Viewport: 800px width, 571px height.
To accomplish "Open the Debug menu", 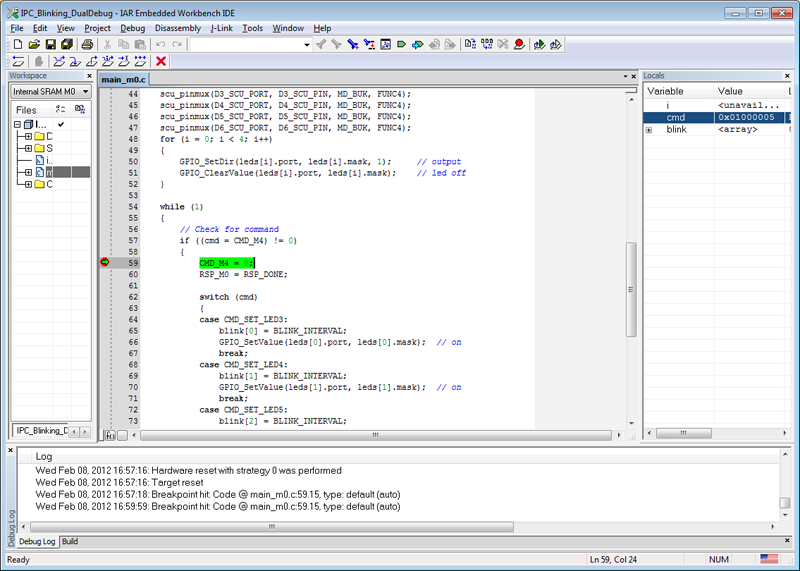I will (x=133, y=28).
